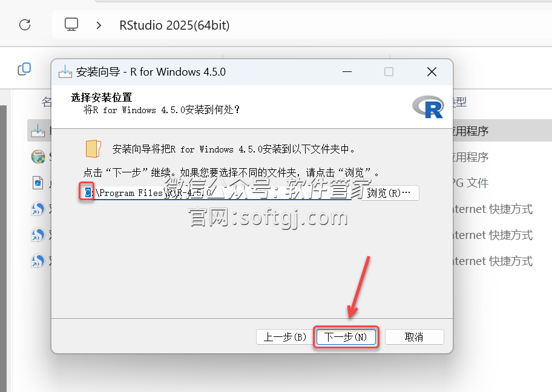Click the installer icon in wizard title bar
The width and height of the screenshot is (552, 392).
(x=65, y=71)
